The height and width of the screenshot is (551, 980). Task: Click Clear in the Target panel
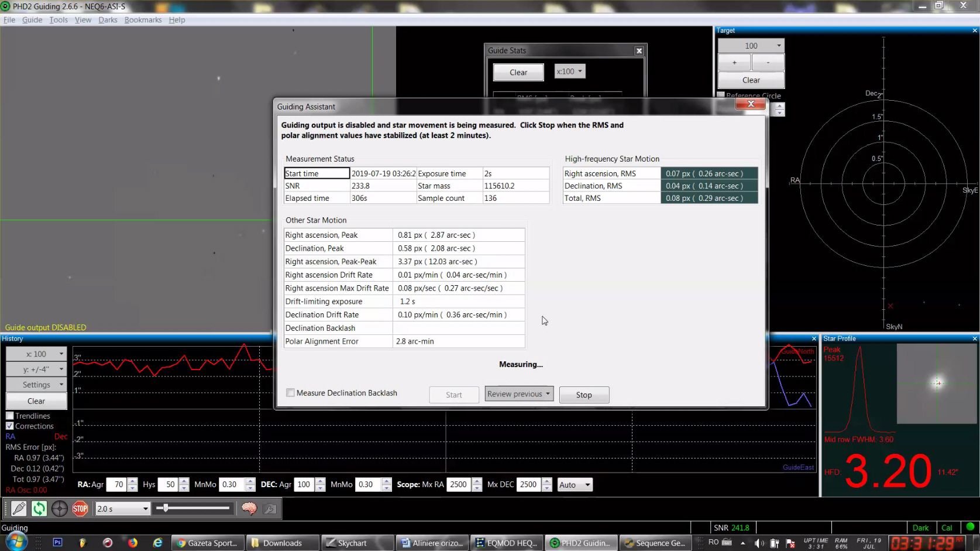(x=751, y=80)
